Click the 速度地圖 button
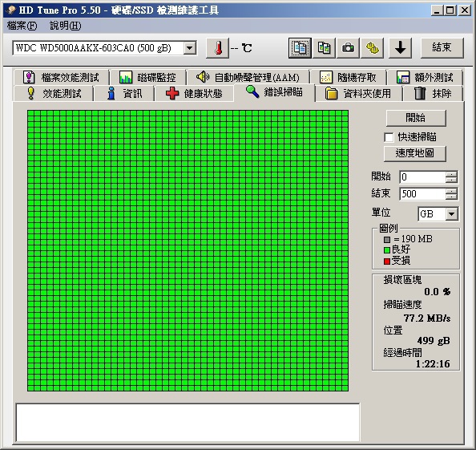The image size is (476, 450). click(x=414, y=153)
